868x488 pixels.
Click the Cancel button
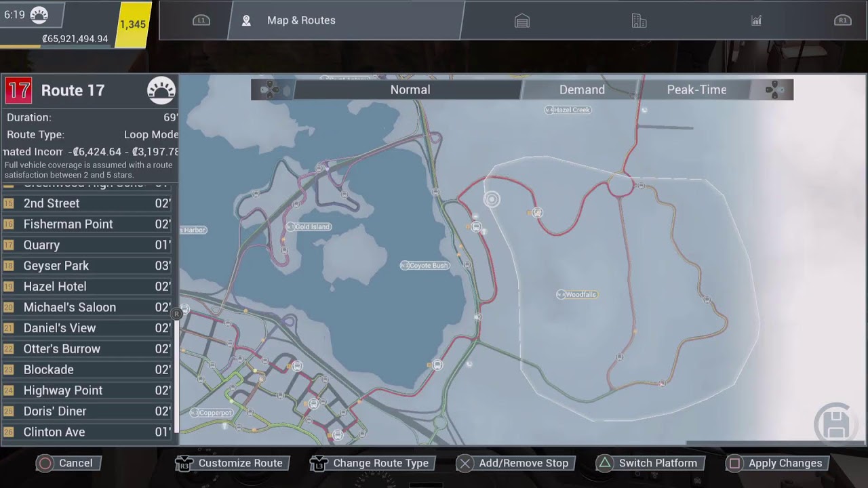69,464
